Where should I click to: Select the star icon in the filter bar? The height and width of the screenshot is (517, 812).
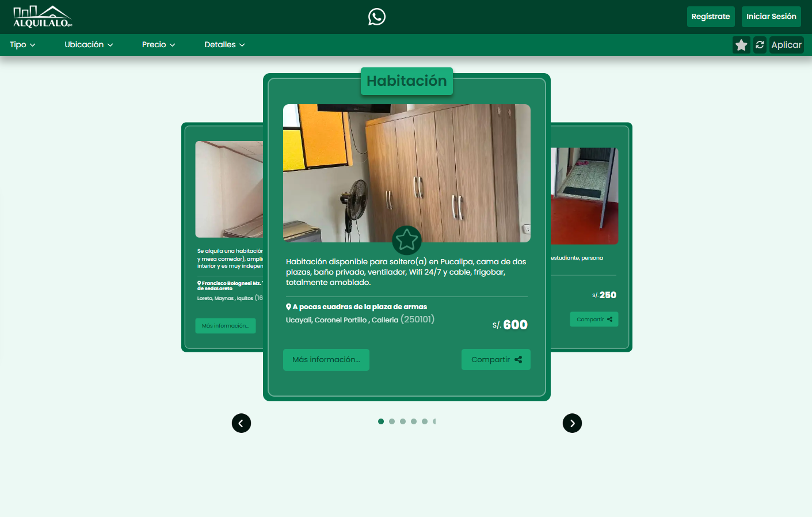pyautogui.click(x=741, y=44)
